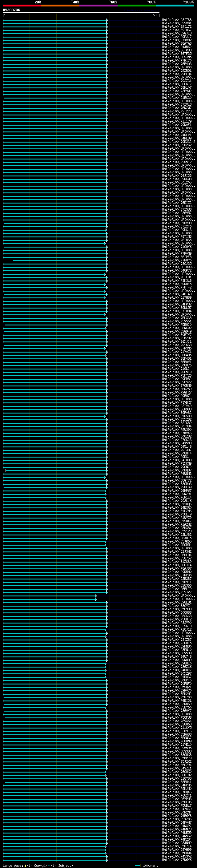Select label UniRef100_B6TRW8
197x868 pixels.
(x=177, y=50)
